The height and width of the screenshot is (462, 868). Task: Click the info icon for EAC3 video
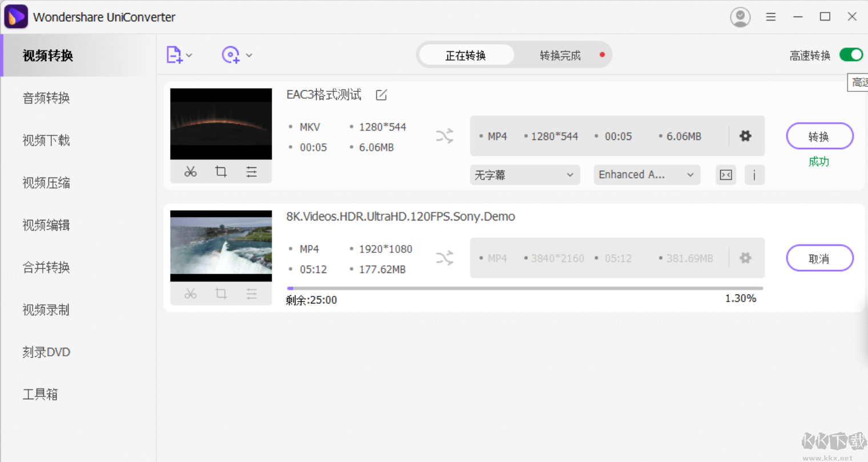tap(754, 175)
